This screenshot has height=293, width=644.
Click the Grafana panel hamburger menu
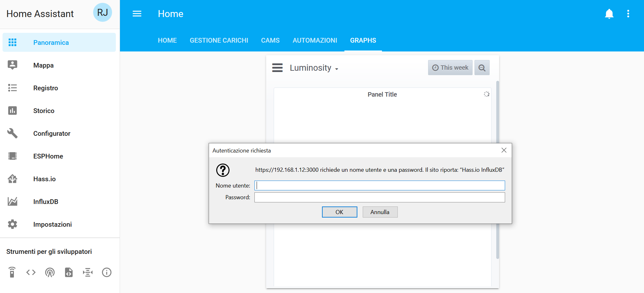coord(277,68)
